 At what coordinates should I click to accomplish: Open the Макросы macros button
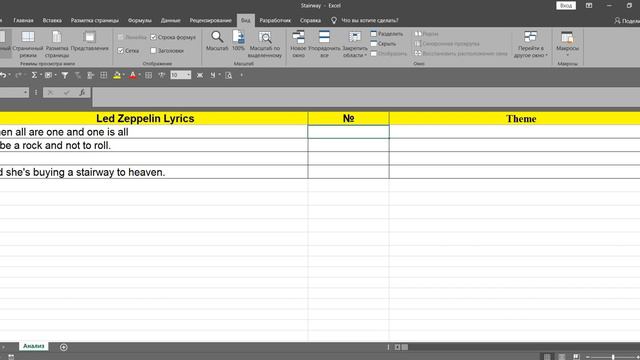point(567,44)
